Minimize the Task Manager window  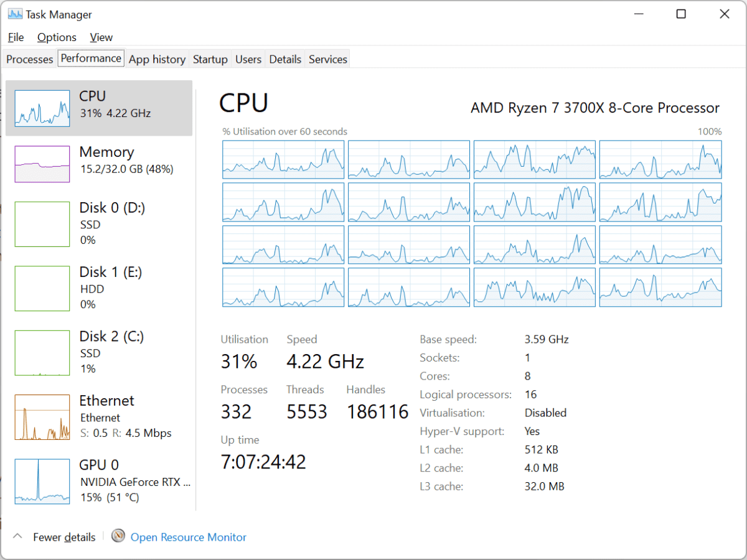[638, 14]
